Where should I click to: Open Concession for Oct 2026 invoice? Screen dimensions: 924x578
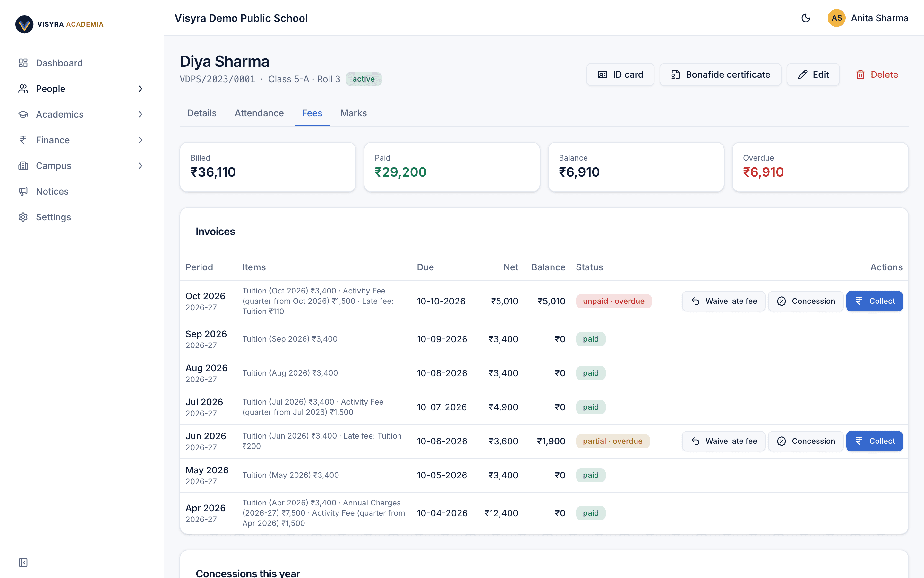(806, 301)
